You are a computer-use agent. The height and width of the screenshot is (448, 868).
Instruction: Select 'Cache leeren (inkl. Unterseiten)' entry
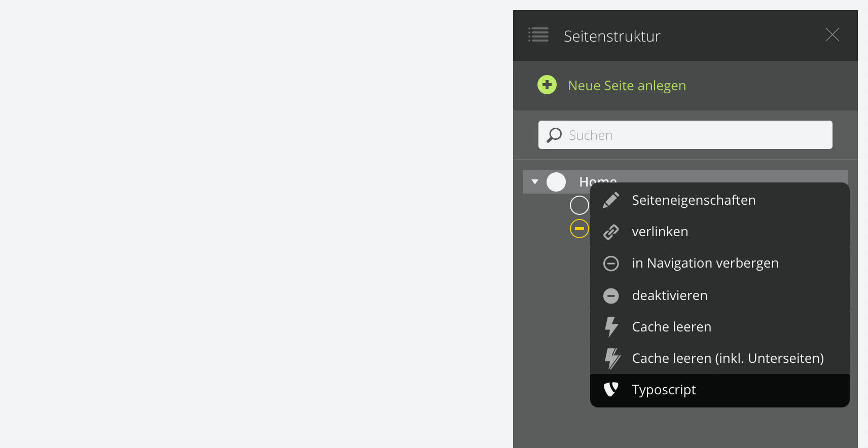tap(728, 358)
